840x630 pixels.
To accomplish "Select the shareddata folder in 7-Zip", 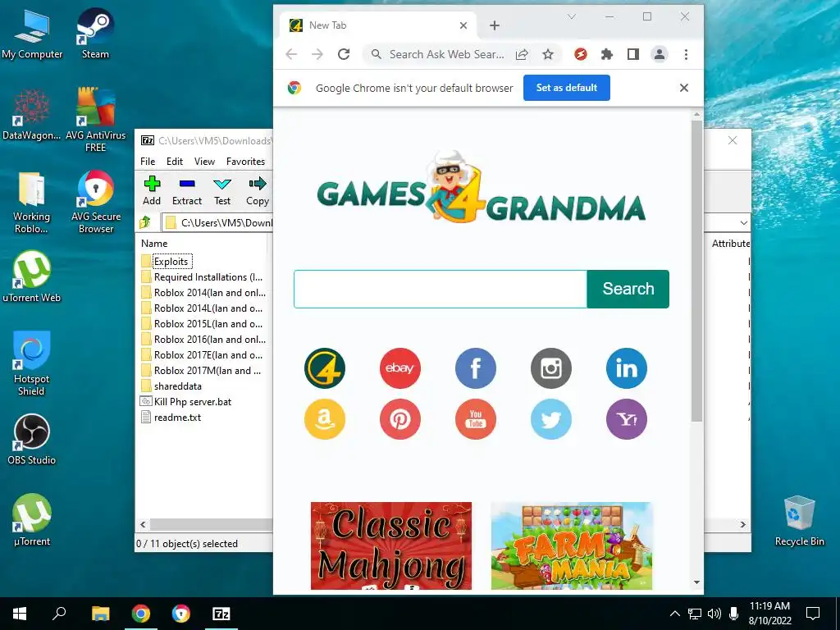I will tap(178, 386).
